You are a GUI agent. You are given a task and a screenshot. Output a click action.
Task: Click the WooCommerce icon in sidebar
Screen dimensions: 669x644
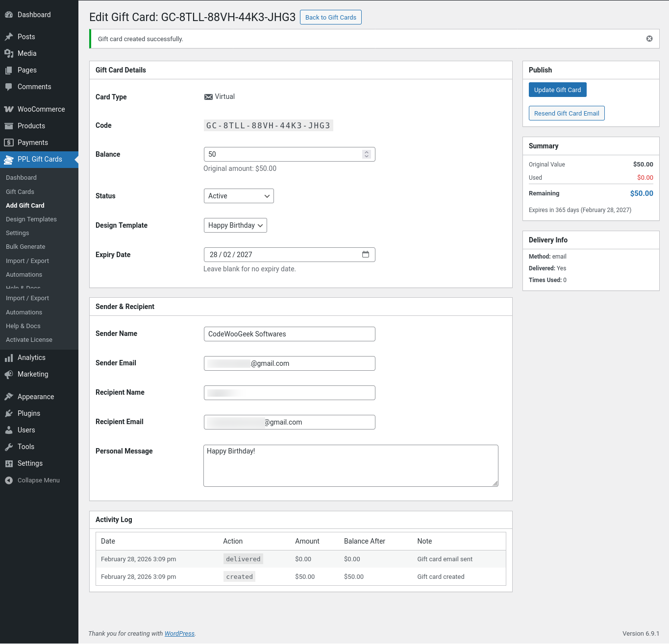(x=9, y=109)
